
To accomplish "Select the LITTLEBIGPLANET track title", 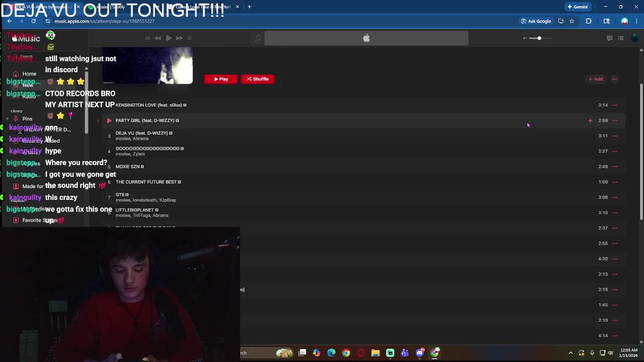I will click(x=134, y=210).
